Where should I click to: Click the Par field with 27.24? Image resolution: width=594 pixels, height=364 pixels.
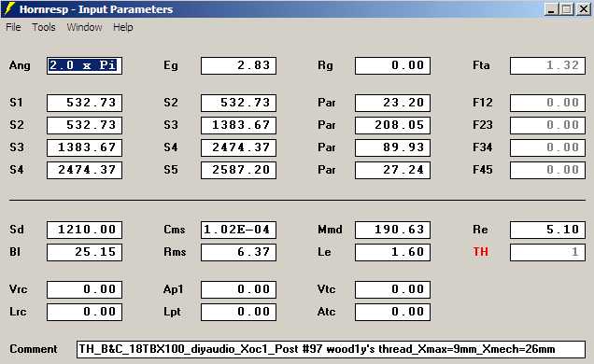(392, 170)
